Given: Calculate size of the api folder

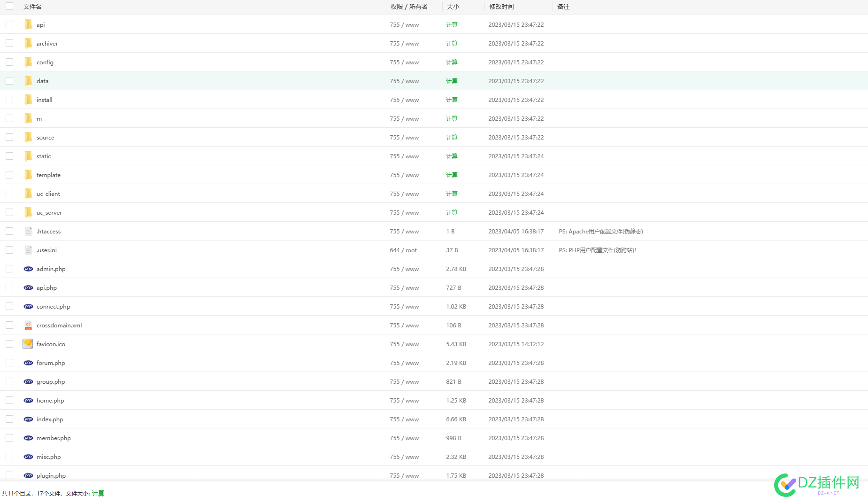Looking at the screenshot, I should coord(452,24).
